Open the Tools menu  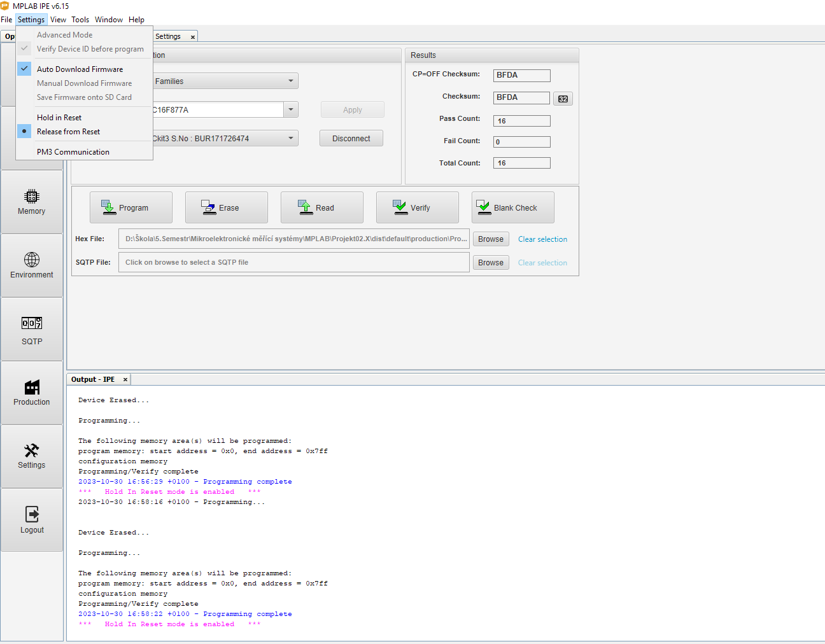coord(80,20)
